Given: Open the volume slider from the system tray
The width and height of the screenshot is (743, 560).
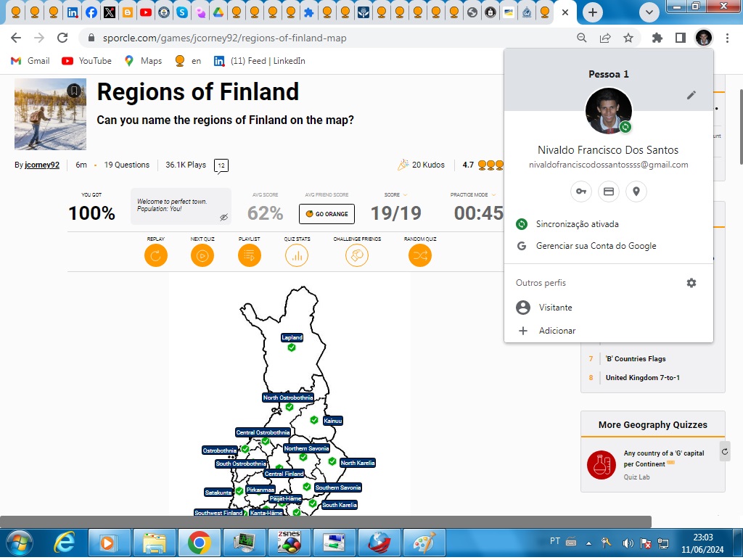Looking at the screenshot, I should tap(628, 542).
